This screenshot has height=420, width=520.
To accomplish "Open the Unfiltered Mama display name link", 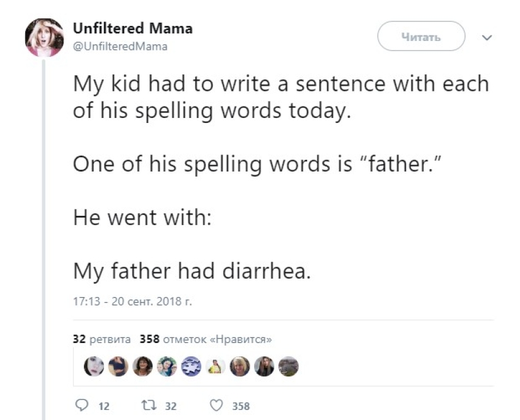I will [133, 29].
